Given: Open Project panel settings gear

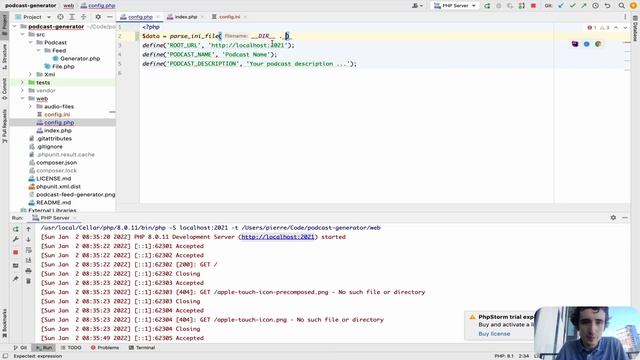Looking at the screenshot, I should point(98,17).
